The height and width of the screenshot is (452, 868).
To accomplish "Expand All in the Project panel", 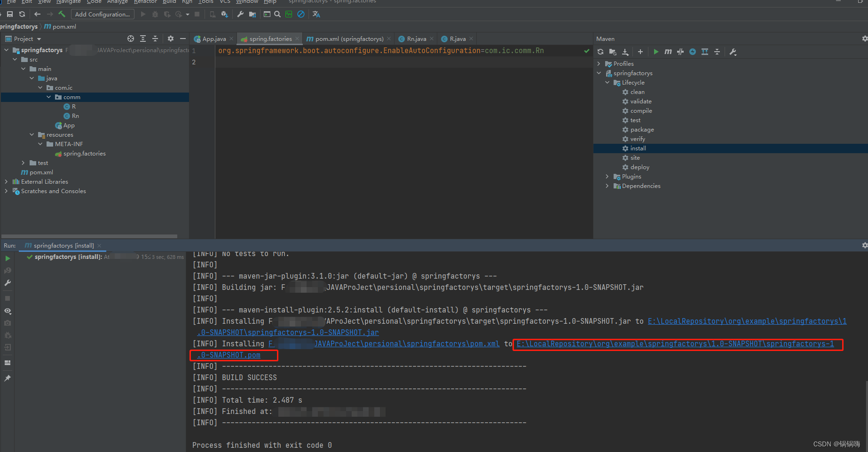I will click(x=143, y=39).
